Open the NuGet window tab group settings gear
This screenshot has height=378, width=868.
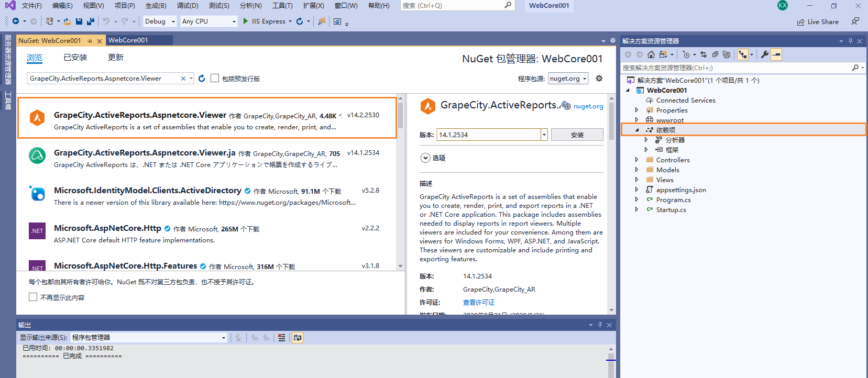[612, 40]
